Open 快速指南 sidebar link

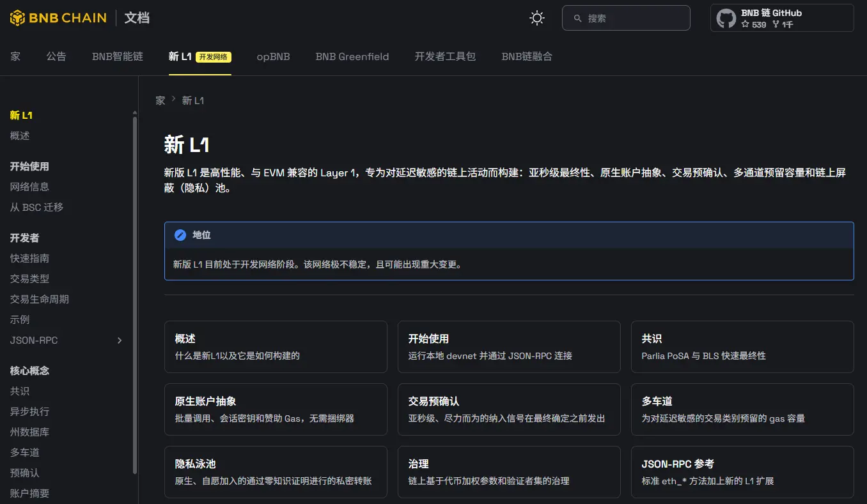pos(29,258)
